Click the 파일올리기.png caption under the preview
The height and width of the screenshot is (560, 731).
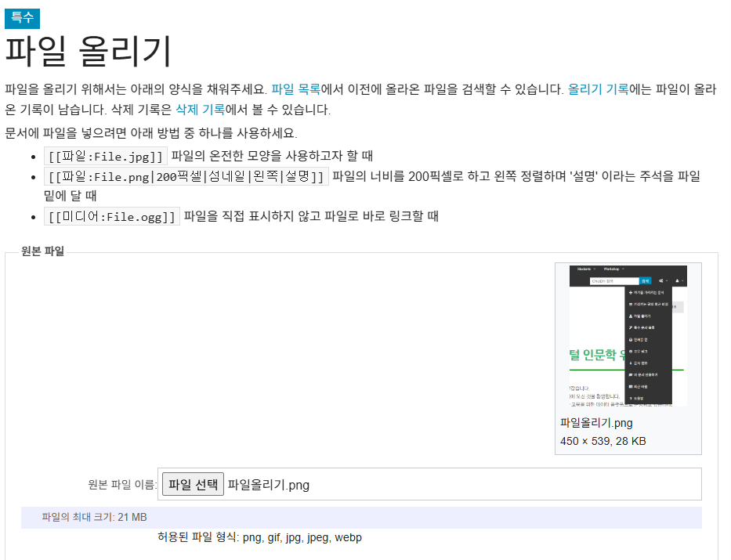(x=596, y=423)
